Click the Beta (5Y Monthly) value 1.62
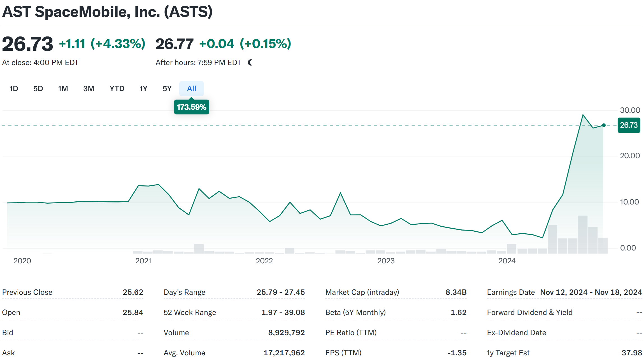Image resolution: width=644 pixels, height=359 pixels. pos(458,312)
